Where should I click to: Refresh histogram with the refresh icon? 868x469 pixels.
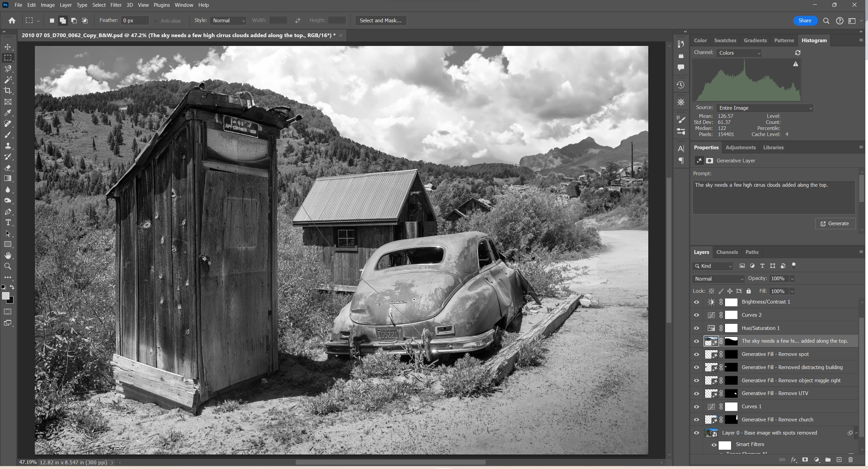[x=798, y=53]
